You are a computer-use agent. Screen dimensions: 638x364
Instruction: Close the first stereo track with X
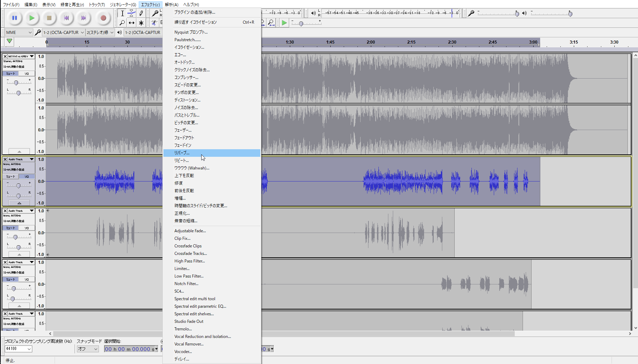click(5, 56)
